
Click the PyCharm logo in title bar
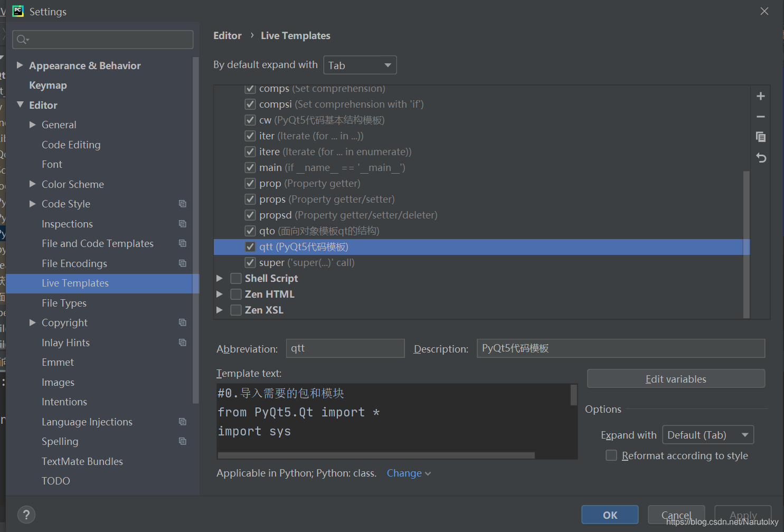click(18, 11)
